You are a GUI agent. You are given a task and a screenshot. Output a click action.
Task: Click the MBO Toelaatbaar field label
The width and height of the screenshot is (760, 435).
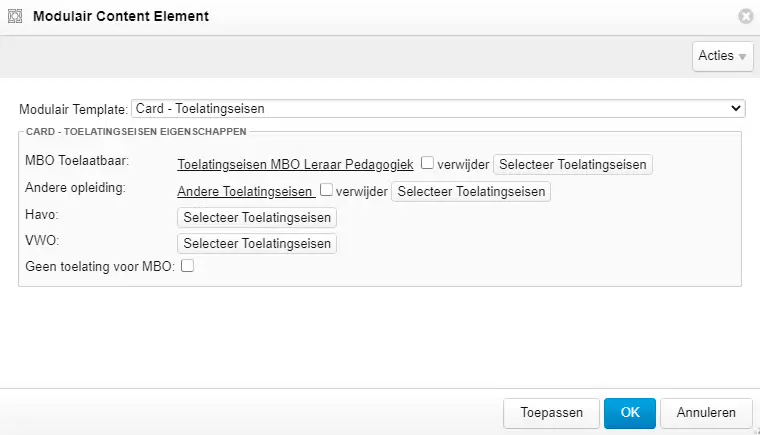[x=81, y=160]
